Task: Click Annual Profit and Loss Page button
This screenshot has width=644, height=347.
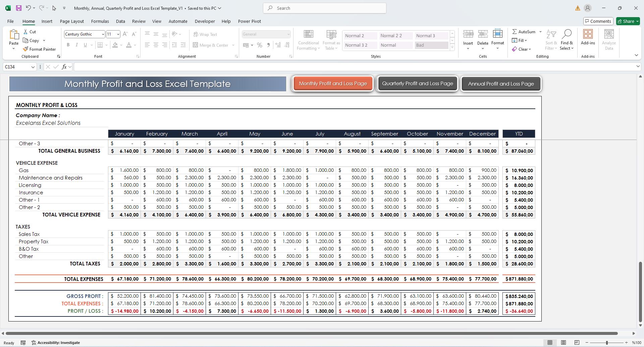Action: (501, 84)
